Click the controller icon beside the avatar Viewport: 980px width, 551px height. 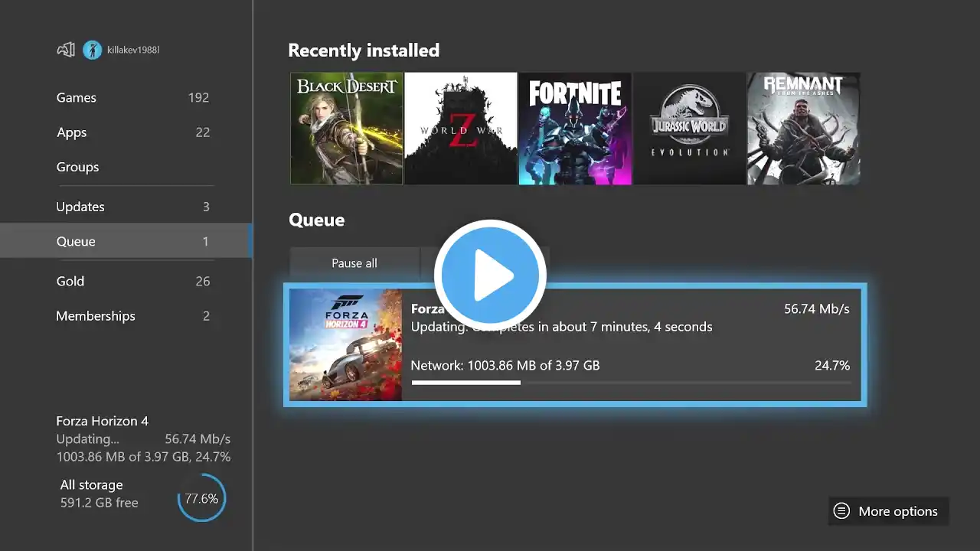(66, 50)
